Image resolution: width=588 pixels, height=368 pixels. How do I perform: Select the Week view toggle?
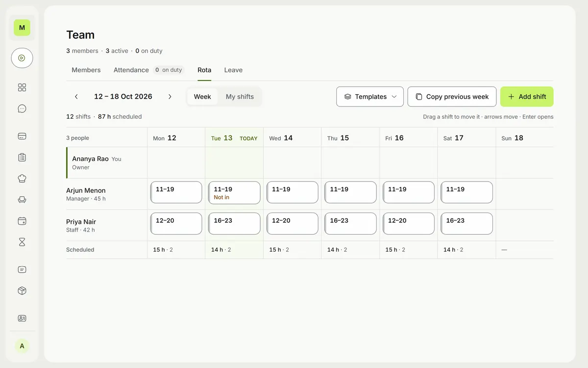(x=202, y=97)
